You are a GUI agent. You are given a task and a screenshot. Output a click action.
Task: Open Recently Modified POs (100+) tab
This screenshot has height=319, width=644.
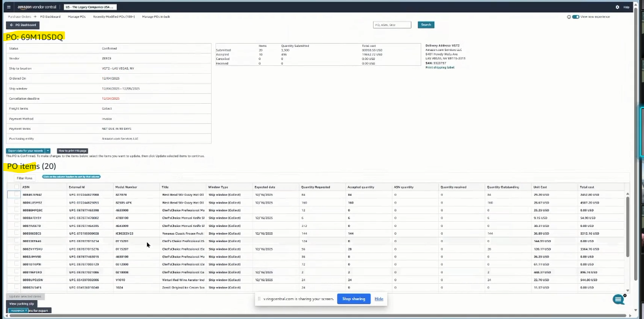(114, 17)
